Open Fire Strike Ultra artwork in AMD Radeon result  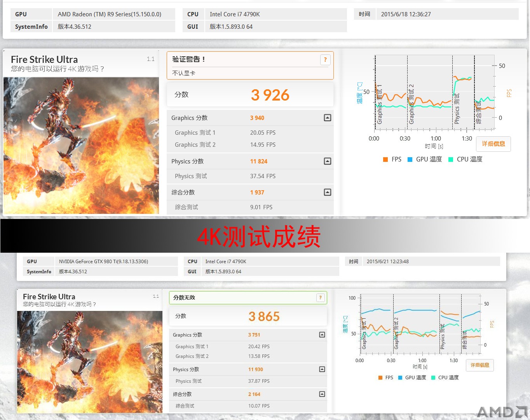[x=81, y=146]
